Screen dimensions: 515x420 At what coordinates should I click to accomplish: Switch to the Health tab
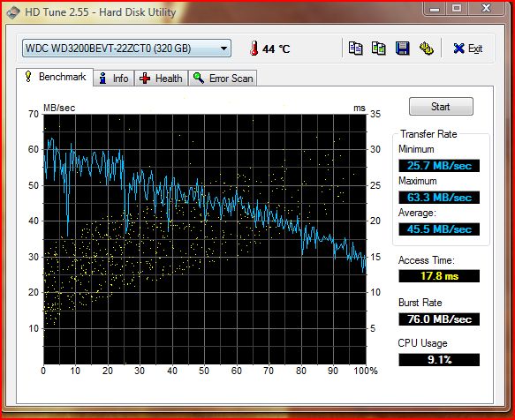coord(161,79)
